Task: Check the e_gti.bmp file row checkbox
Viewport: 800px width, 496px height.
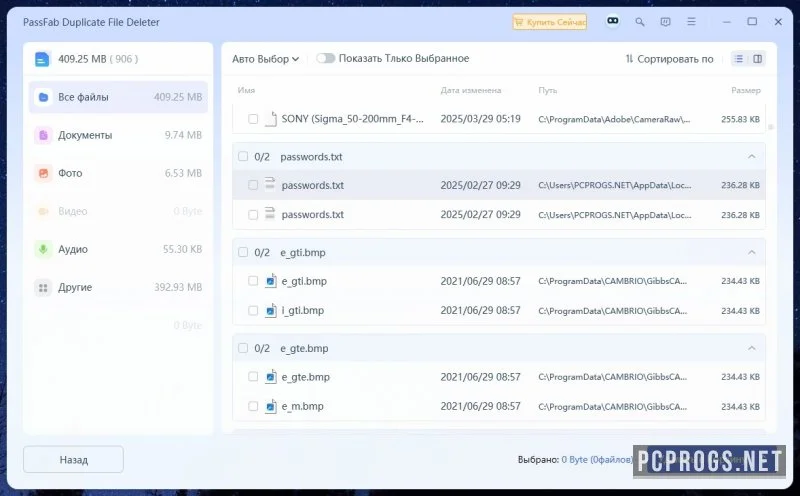Action: pos(253,281)
